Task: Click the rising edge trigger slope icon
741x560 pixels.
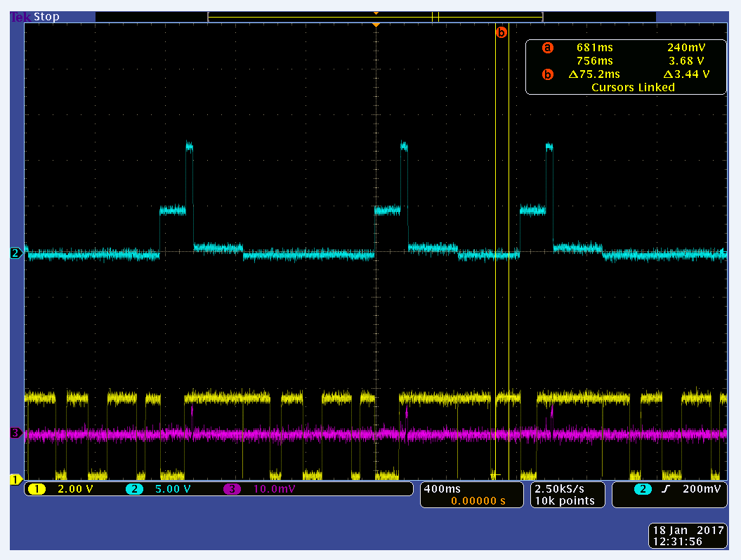Action: tap(666, 489)
